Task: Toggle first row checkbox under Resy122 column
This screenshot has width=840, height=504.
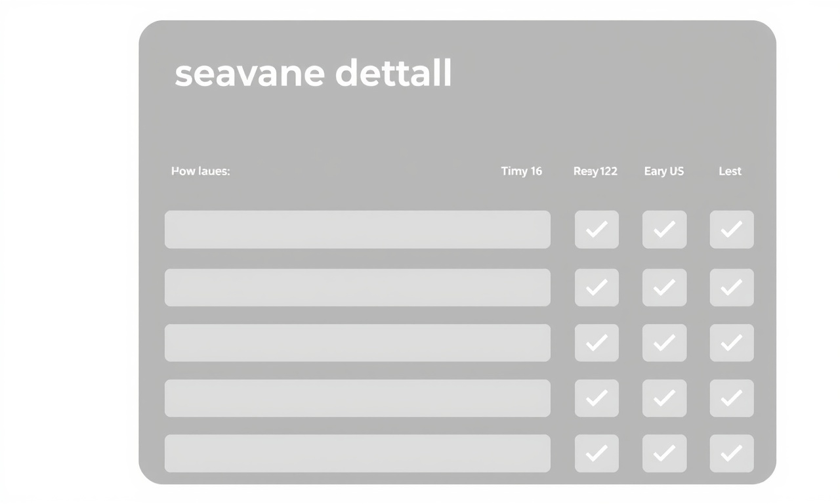Action: point(597,230)
